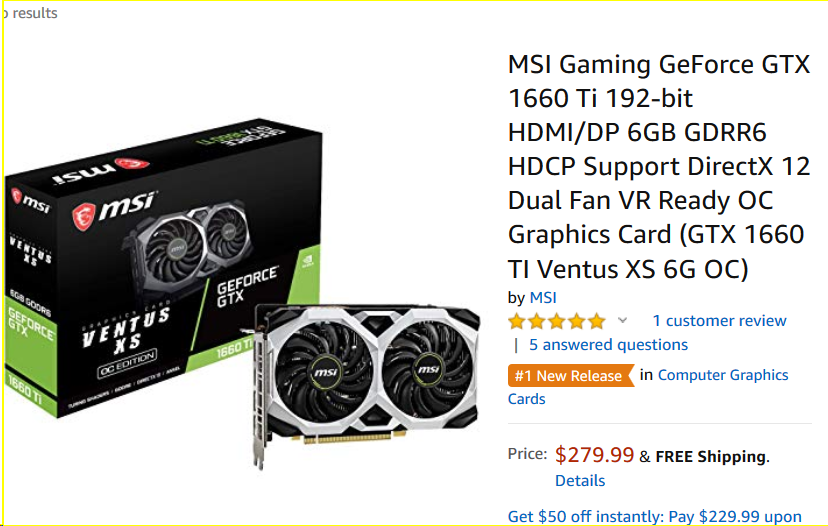
Task: Click the FREE Shipping text
Action: coord(710,456)
